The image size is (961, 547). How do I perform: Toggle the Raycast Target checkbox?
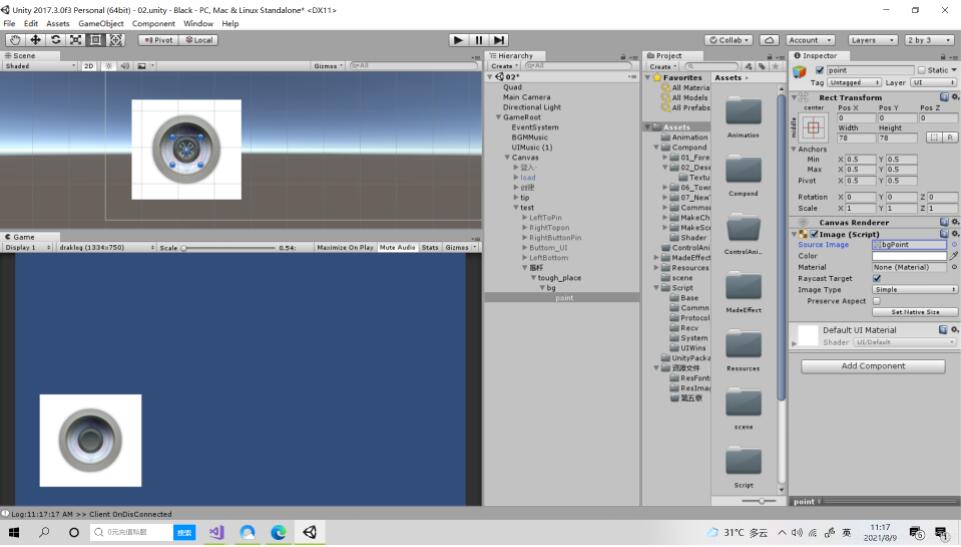pos(876,278)
